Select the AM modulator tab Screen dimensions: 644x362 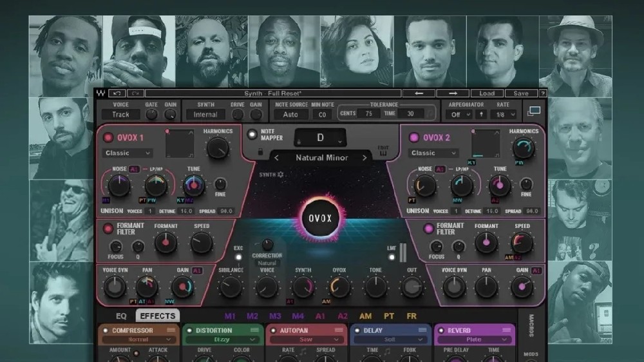coord(366,316)
